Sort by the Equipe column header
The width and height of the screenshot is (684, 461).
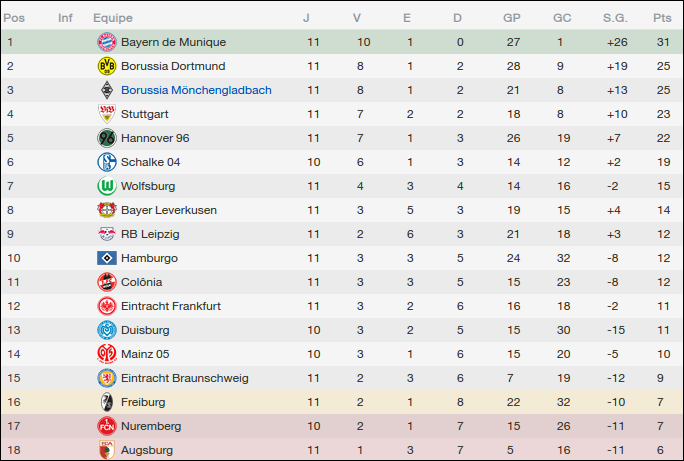tap(112, 18)
